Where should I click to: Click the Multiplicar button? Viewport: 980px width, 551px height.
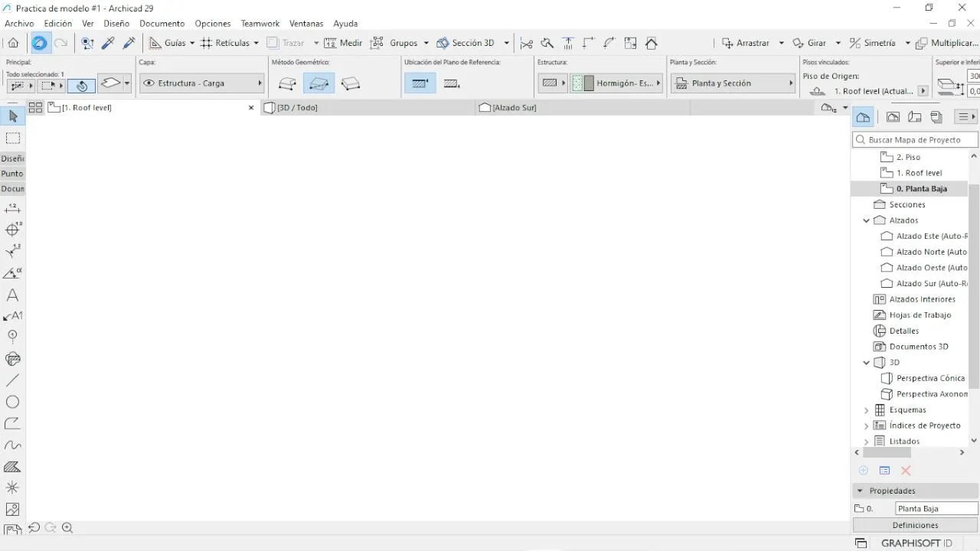click(947, 43)
